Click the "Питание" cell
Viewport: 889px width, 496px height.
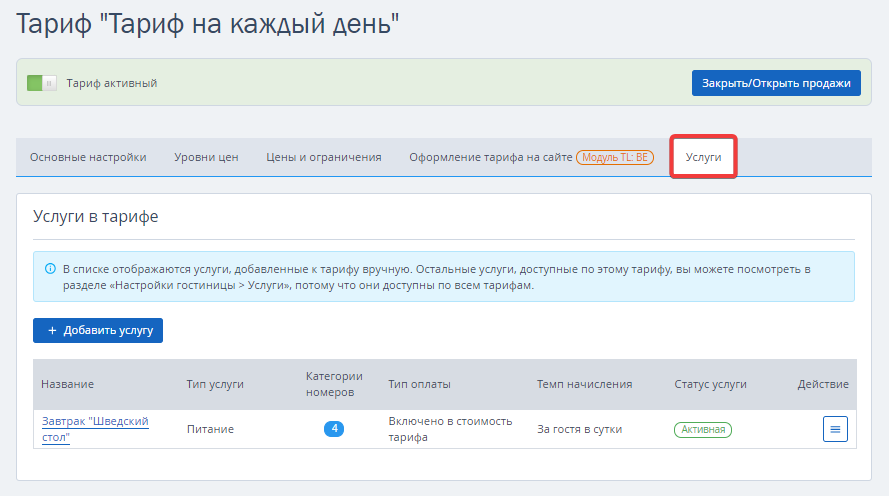210,429
